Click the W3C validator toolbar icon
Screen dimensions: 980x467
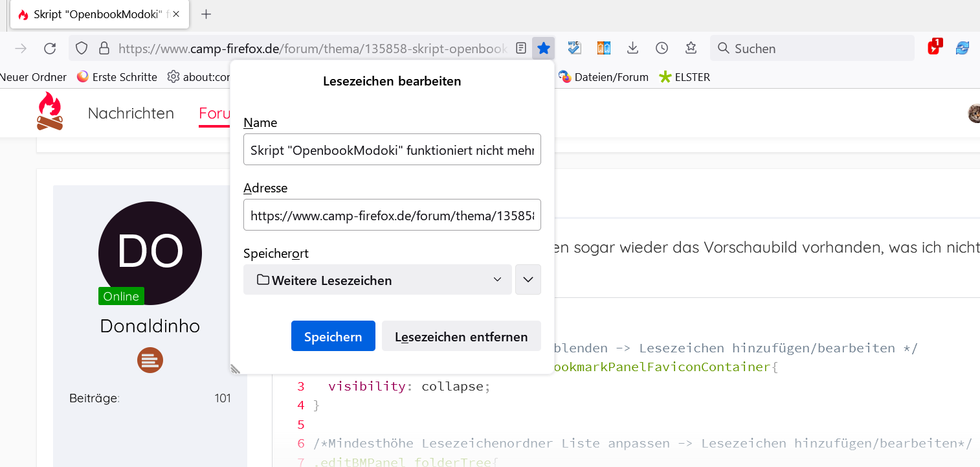[574, 49]
